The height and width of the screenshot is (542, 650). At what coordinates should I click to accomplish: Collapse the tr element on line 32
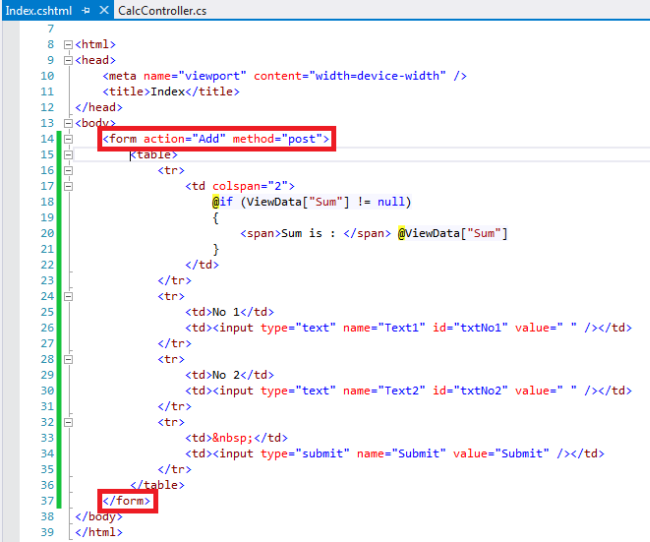click(68, 422)
